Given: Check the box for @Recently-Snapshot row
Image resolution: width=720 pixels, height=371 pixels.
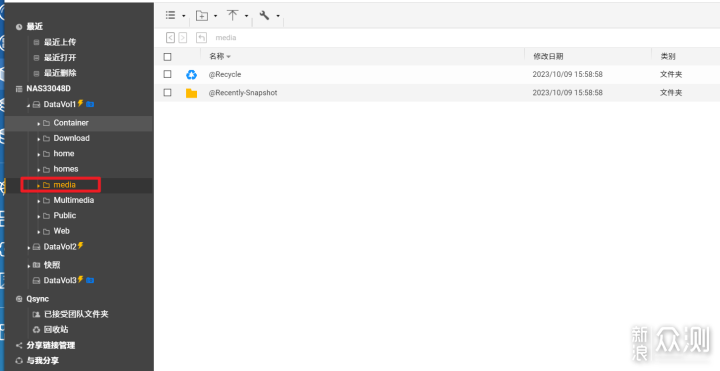Looking at the screenshot, I should click(x=168, y=92).
